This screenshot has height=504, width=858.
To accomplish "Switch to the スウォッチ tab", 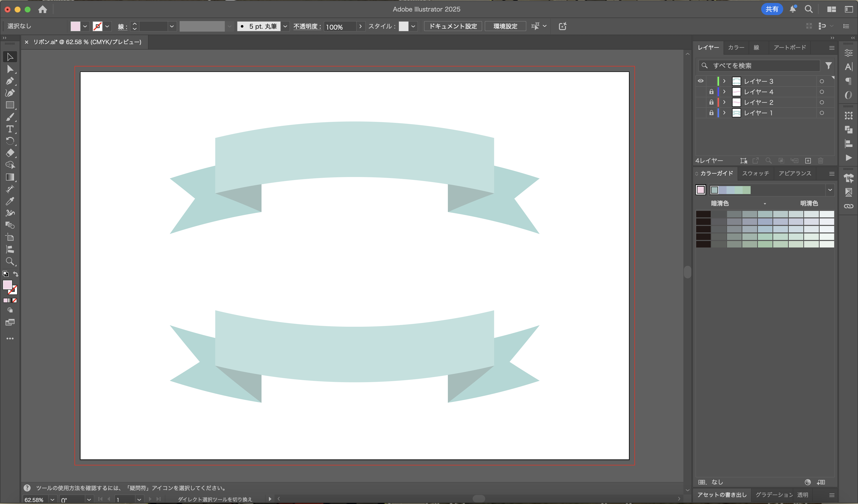I will pyautogui.click(x=755, y=173).
